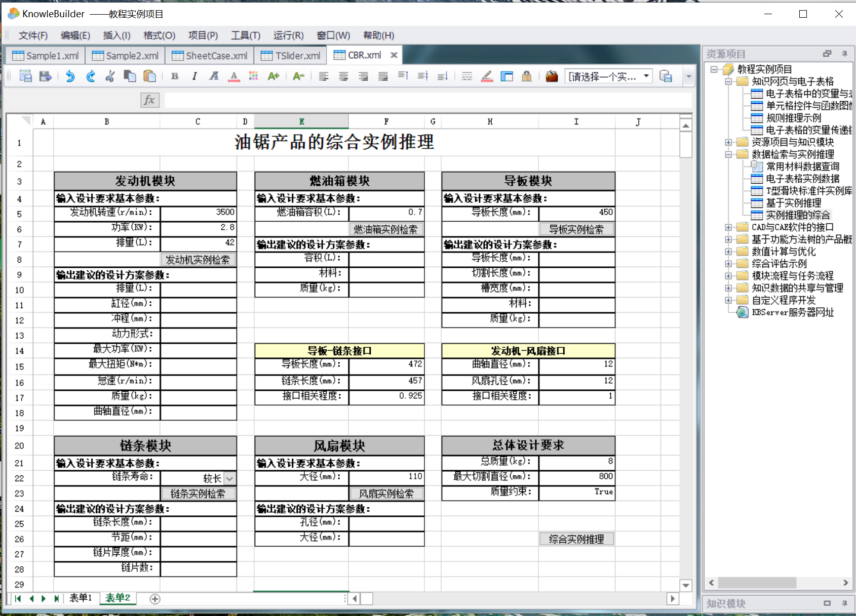The width and height of the screenshot is (856, 616).
Task: Increase font size with A+ icon
Action: [274, 76]
